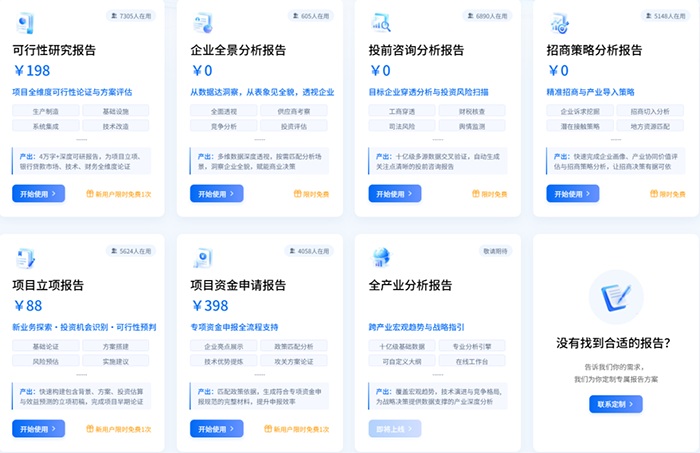The width and height of the screenshot is (700, 453).
Task: Click 开始使用 for 项目资金申请报告
Action: tap(217, 429)
